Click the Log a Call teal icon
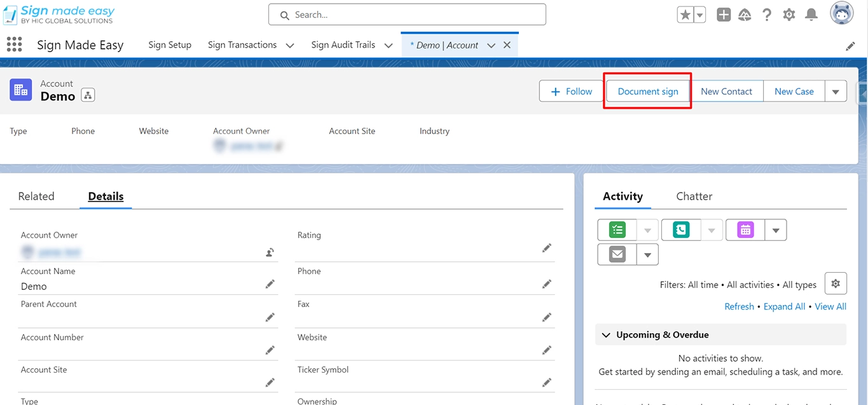Viewport: 868px width, 405px height. (681, 230)
